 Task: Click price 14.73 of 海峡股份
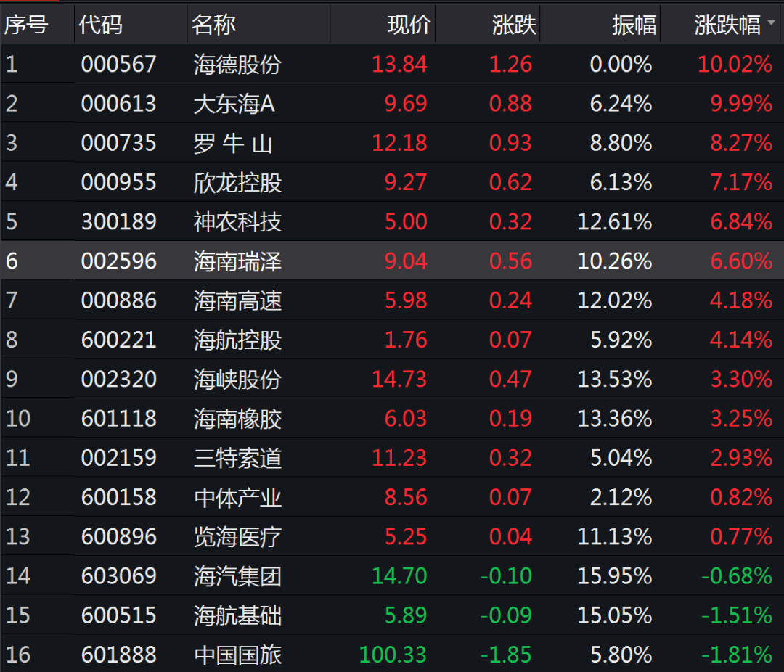pyautogui.click(x=399, y=380)
